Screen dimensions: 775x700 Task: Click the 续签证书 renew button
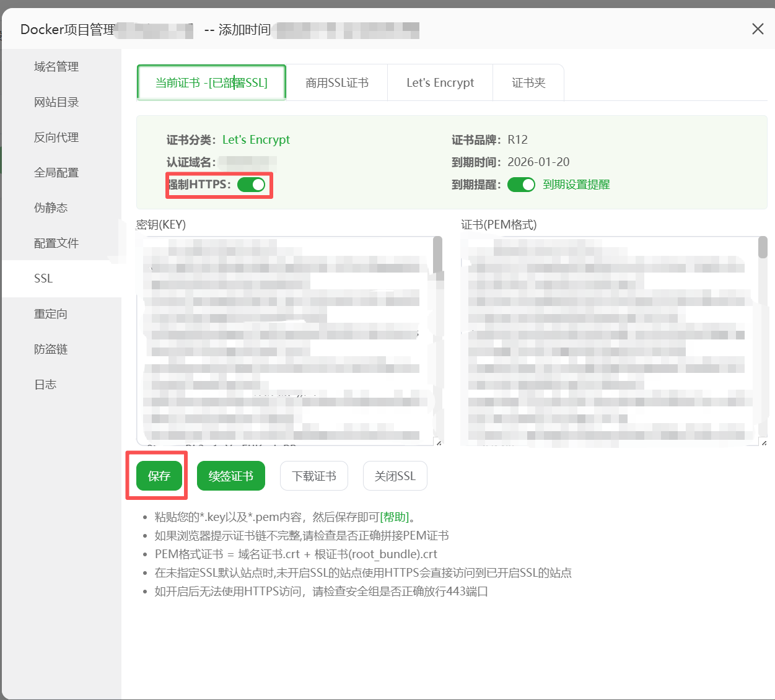tap(231, 476)
